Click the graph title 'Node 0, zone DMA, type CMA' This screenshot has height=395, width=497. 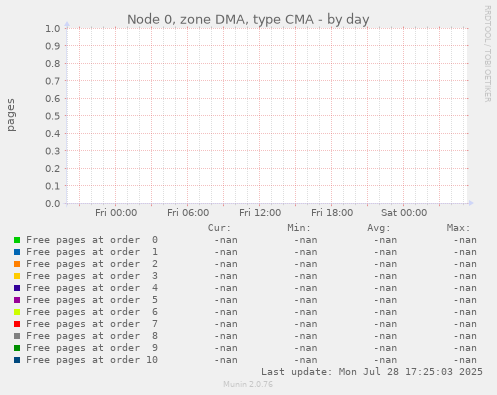[x=220, y=20]
